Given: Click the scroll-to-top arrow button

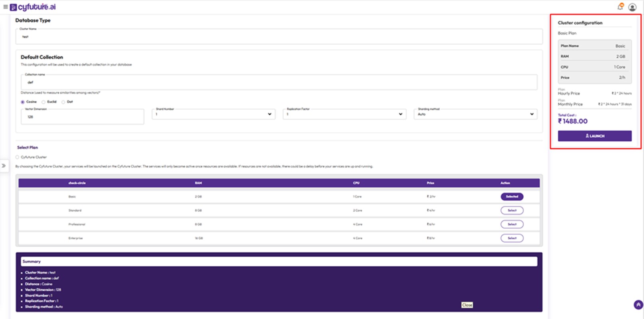Looking at the screenshot, I should [638, 305].
